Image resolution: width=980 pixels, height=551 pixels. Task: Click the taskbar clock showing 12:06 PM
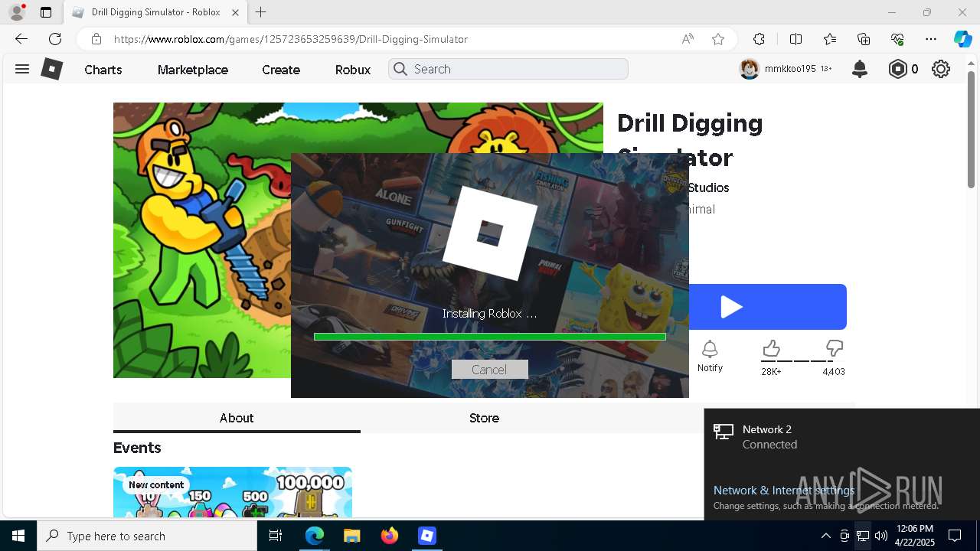pyautogui.click(x=915, y=536)
